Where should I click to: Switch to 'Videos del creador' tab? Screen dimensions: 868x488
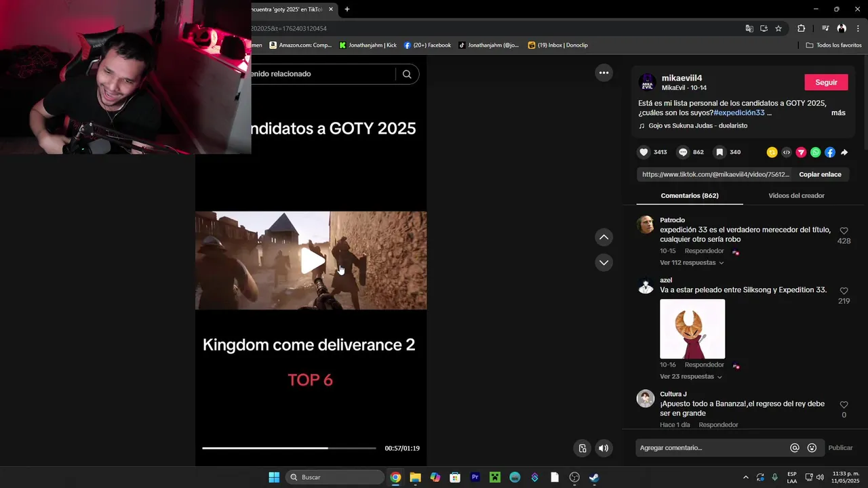click(796, 195)
